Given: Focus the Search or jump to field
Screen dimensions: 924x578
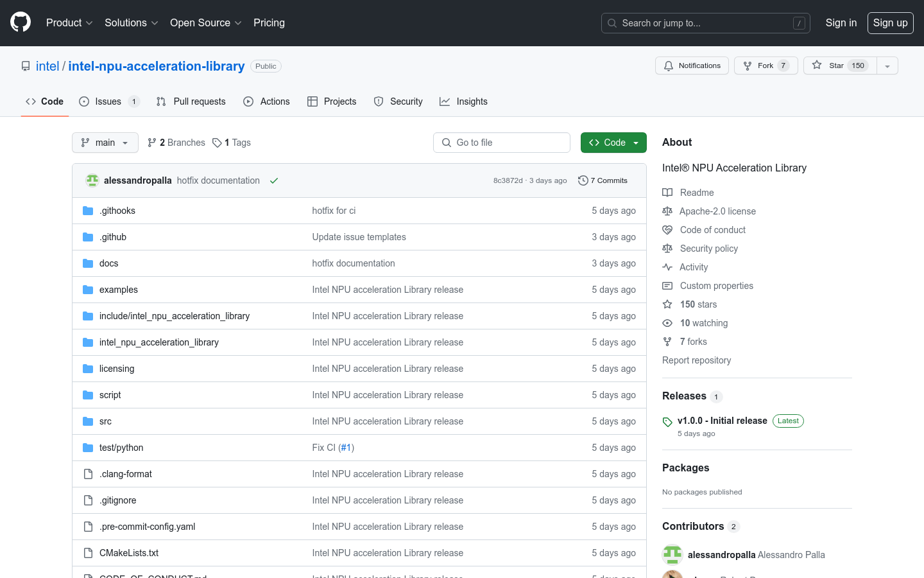Looking at the screenshot, I should click(x=706, y=23).
